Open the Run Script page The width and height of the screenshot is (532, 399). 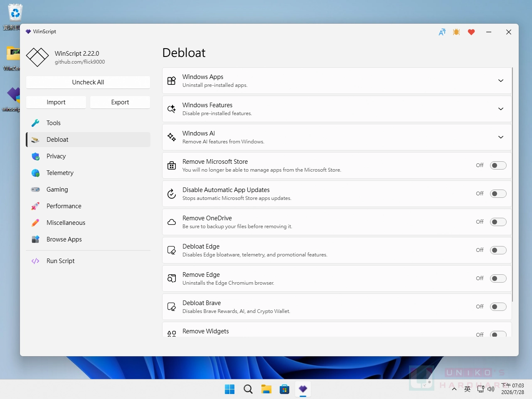coord(88,261)
